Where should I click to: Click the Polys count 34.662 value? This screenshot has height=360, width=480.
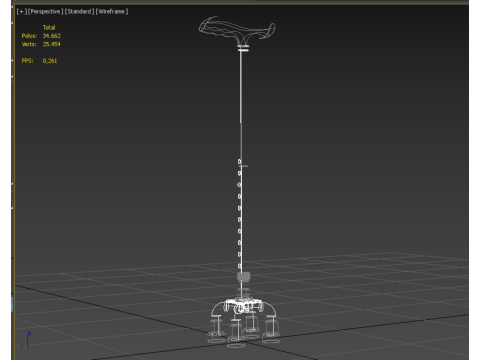[x=52, y=36]
